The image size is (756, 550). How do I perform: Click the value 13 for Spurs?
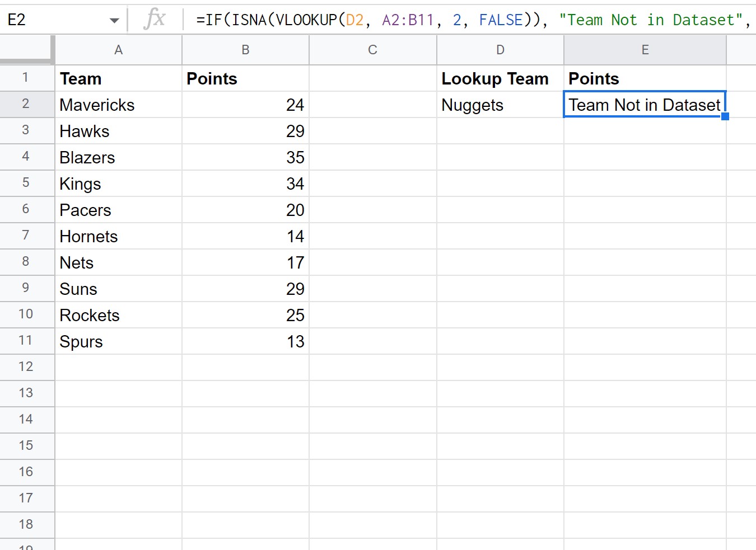(246, 341)
